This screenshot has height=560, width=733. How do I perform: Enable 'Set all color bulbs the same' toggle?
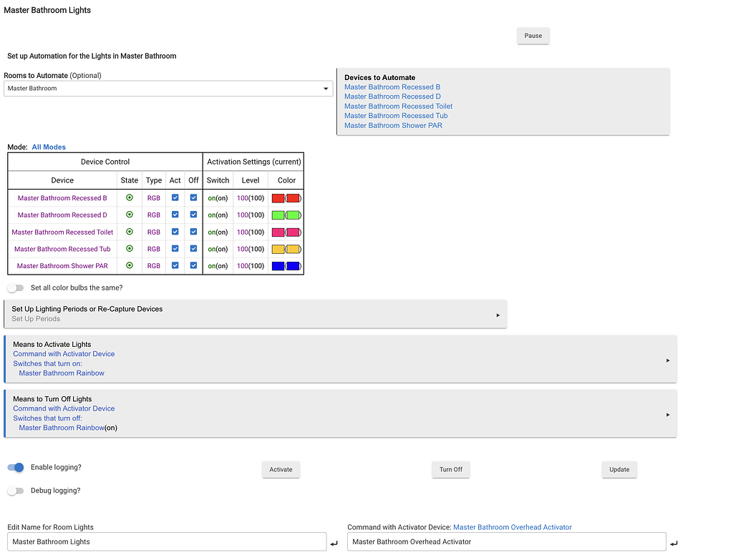coord(16,288)
